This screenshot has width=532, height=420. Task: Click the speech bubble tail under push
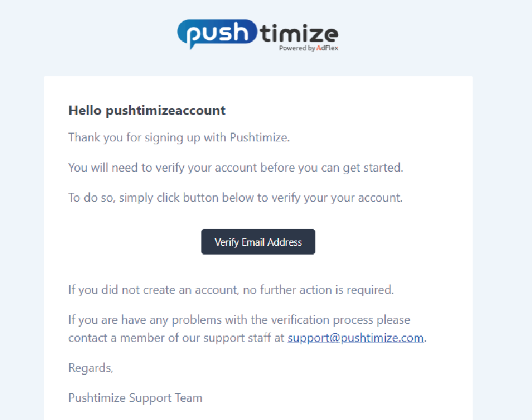coord(193,45)
